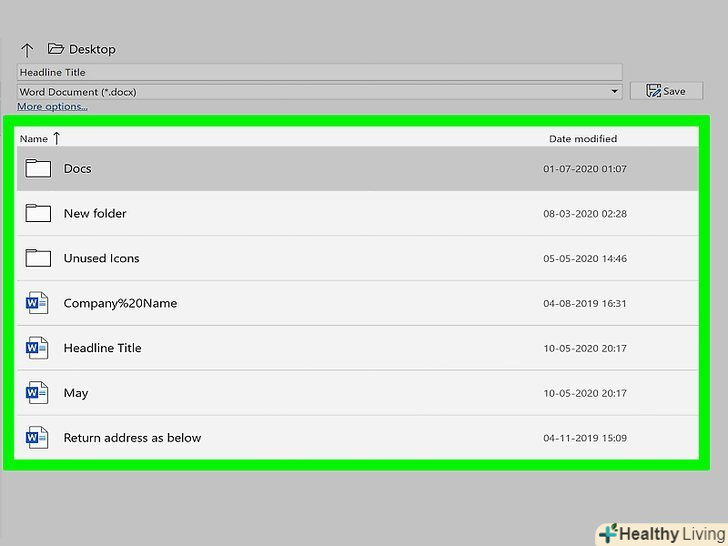Click date 08-03-2020 02:28

(585, 214)
